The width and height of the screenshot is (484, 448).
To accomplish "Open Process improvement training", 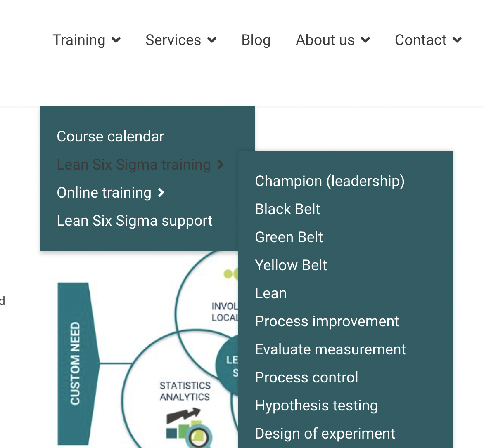I will (327, 321).
